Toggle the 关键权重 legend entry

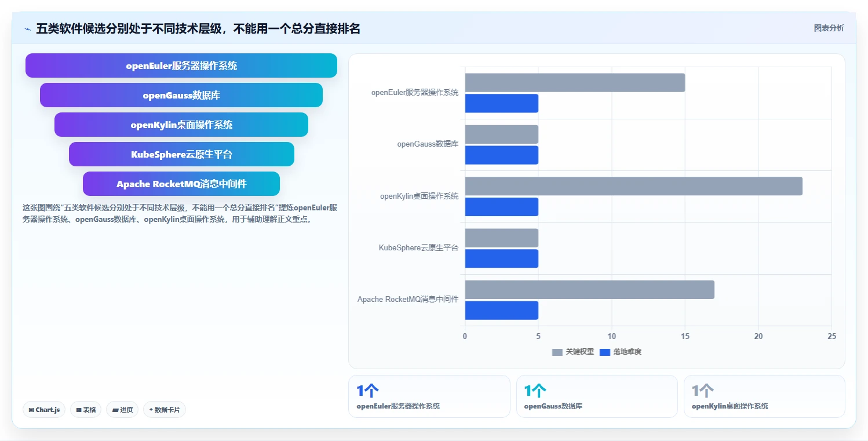[573, 352]
